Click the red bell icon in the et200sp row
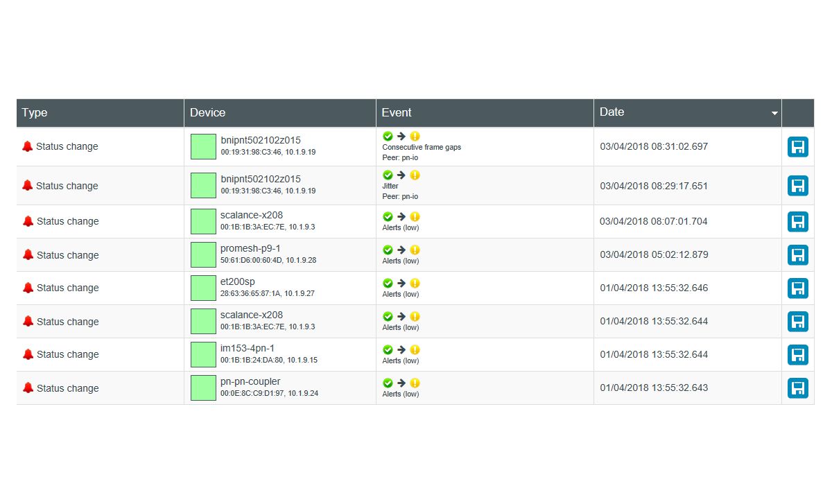The width and height of the screenshot is (832, 504). coord(28,288)
